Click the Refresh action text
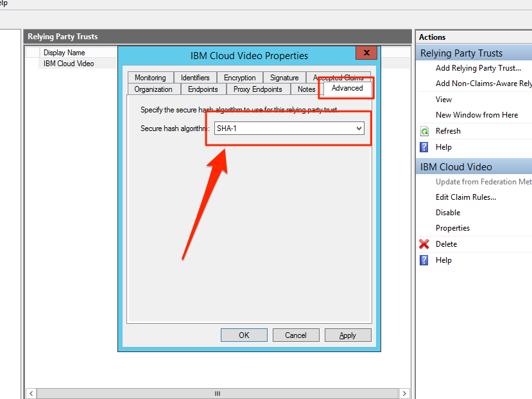Image resolution: width=532 pixels, height=399 pixels. pyautogui.click(x=448, y=131)
